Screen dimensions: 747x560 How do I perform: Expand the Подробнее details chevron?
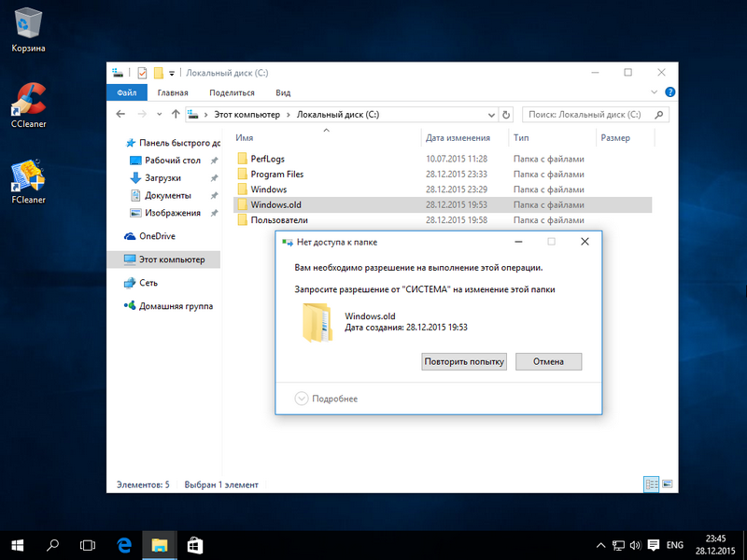click(x=302, y=399)
